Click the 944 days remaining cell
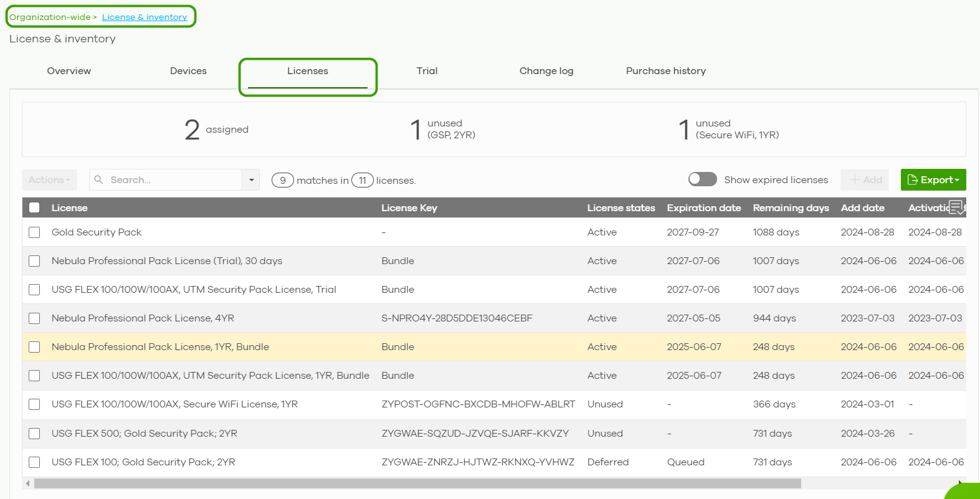The height and width of the screenshot is (499, 980). (774, 318)
